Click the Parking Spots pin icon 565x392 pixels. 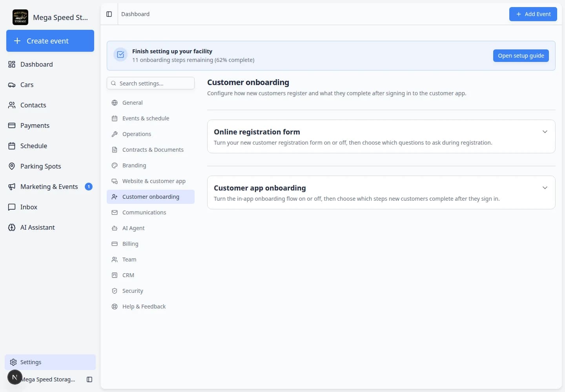click(x=12, y=166)
